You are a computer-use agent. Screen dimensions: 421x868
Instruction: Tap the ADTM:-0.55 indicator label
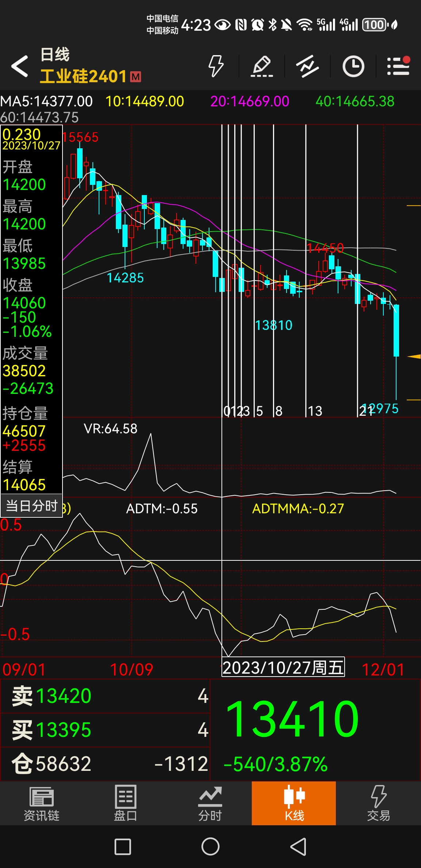(x=162, y=509)
